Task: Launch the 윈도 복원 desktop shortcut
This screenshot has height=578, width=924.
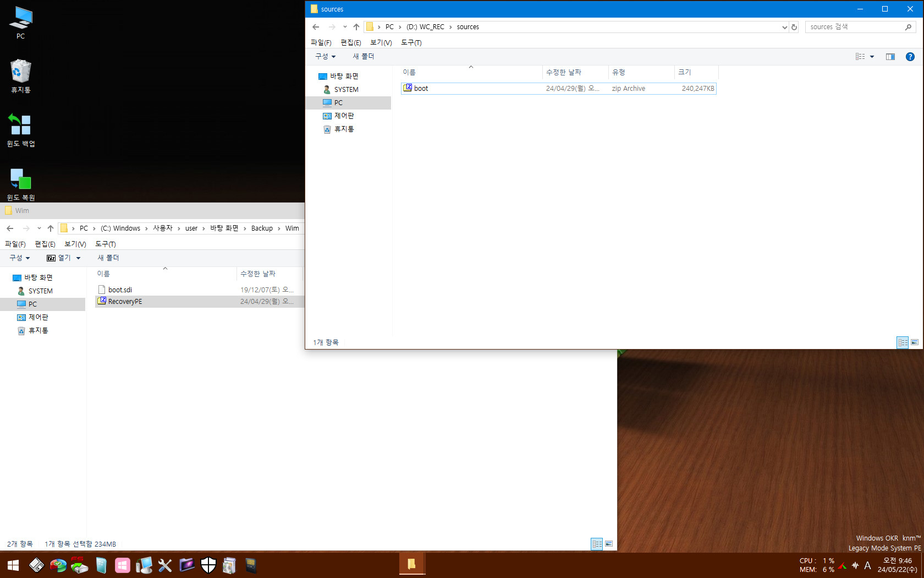Action: [x=20, y=184]
